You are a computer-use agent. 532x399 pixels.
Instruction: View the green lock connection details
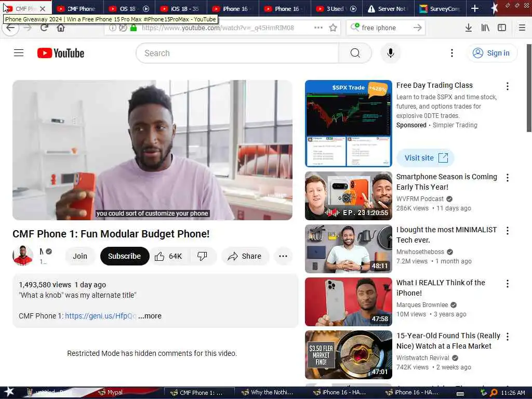click(134, 28)
